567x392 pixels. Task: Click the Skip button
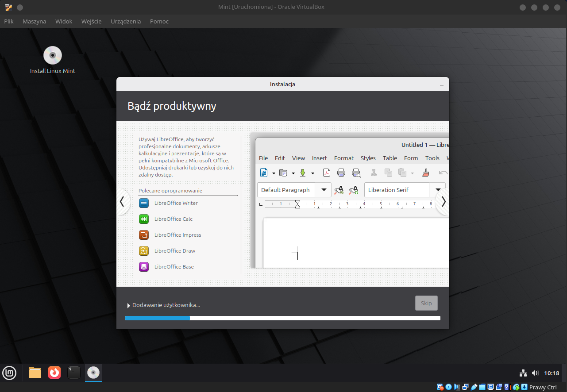click(426, 303)
